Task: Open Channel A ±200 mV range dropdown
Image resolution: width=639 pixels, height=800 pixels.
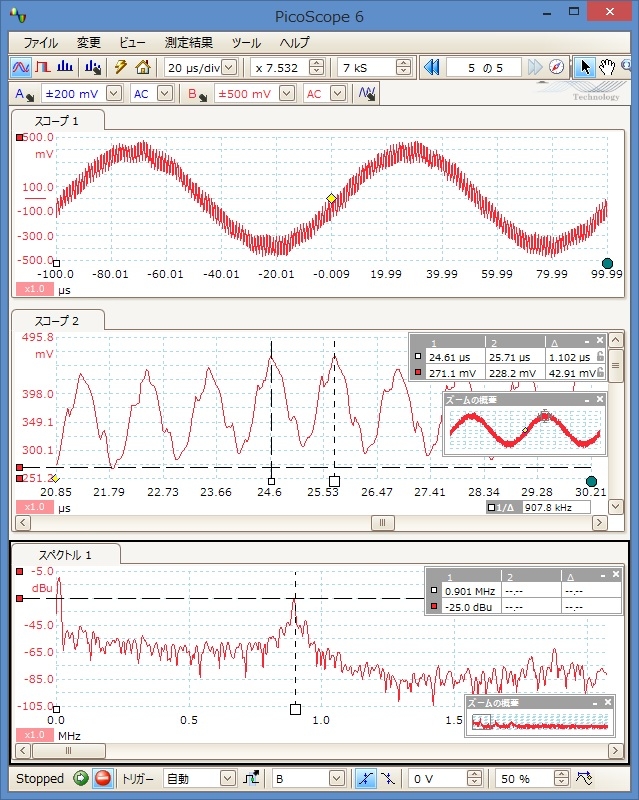Action: tap(114, 94)
